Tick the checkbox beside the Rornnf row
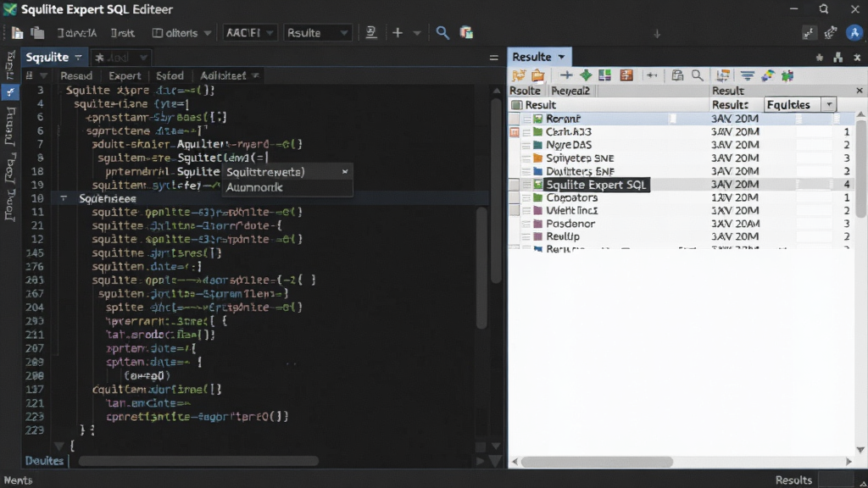868x488 pixels. point(515,119)
